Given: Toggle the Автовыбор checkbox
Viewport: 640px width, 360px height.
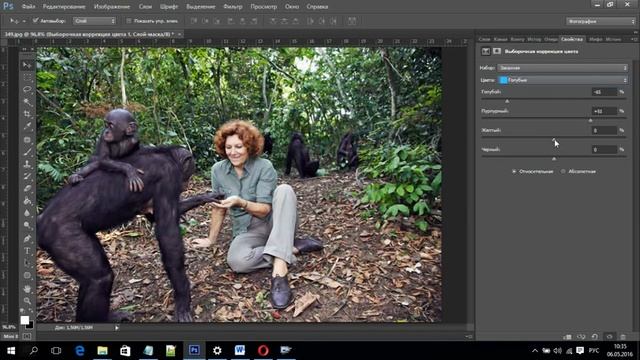Looking at the screenshot, I should [x=36, y=20].
